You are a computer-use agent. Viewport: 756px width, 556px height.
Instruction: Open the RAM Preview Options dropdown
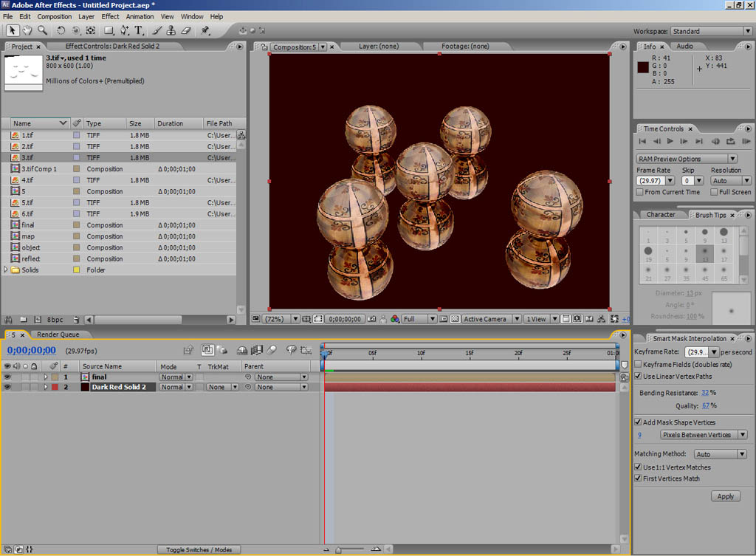pyautogui.click(x=687, y=159)
